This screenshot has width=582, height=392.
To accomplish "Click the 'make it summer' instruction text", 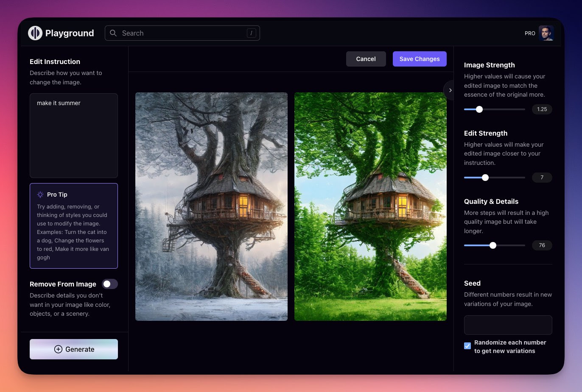I will (x=59, y=103).
